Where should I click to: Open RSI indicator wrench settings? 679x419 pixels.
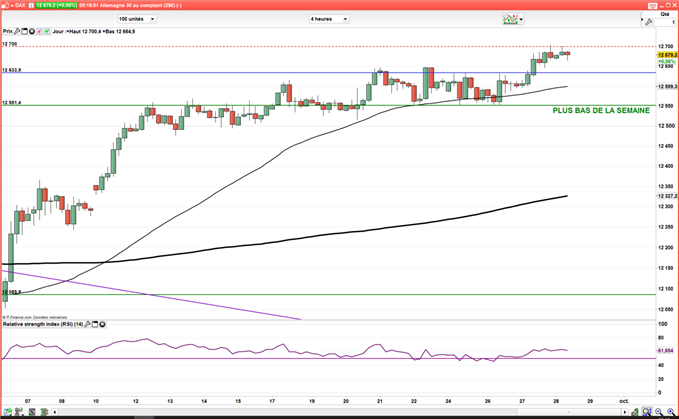87,324
